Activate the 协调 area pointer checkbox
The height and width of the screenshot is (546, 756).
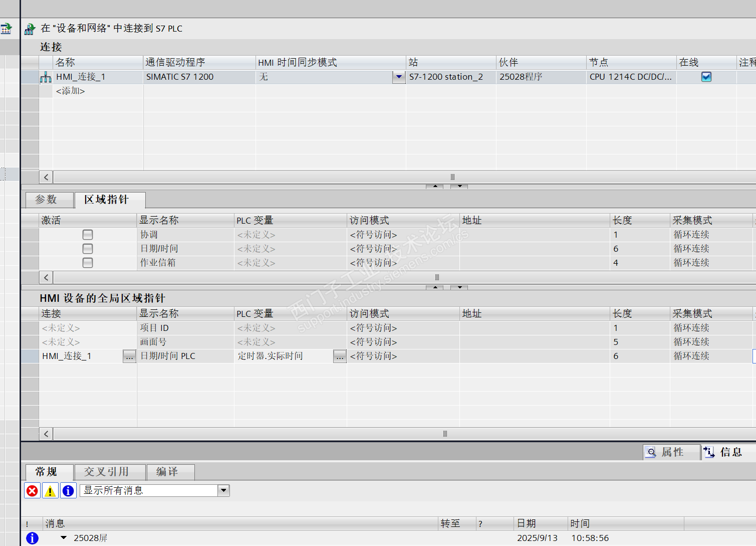pos(88,235)
